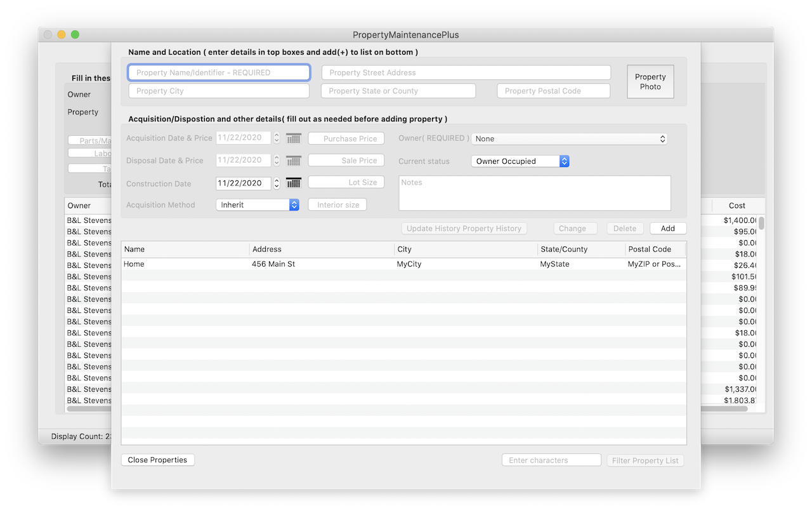Expand the Owner dropdown showing None
The image size is (812, 508).
click(x=569, y=138)
